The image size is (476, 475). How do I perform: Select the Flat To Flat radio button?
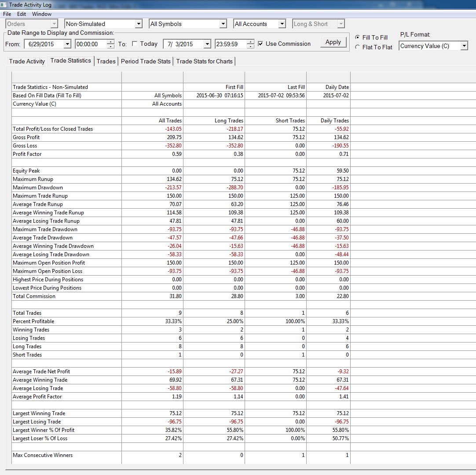click(x=357, y=47)
